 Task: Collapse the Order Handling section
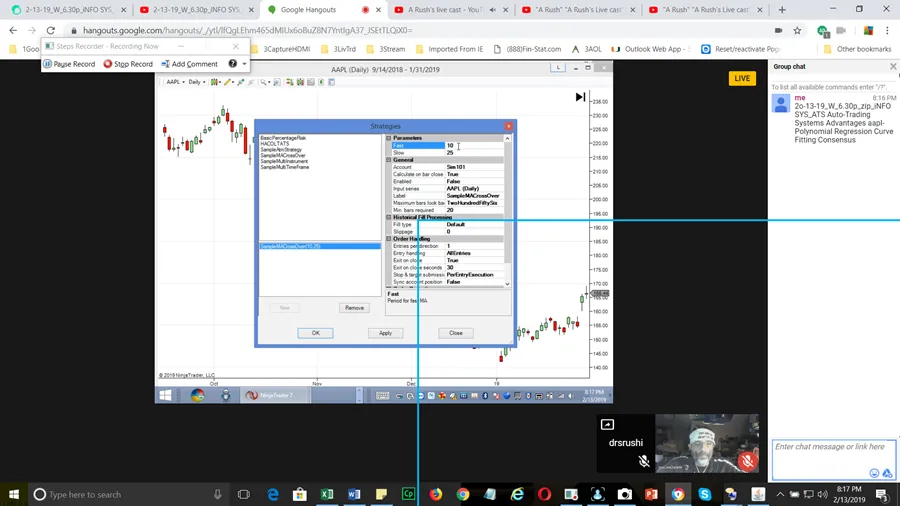(389, 239)
